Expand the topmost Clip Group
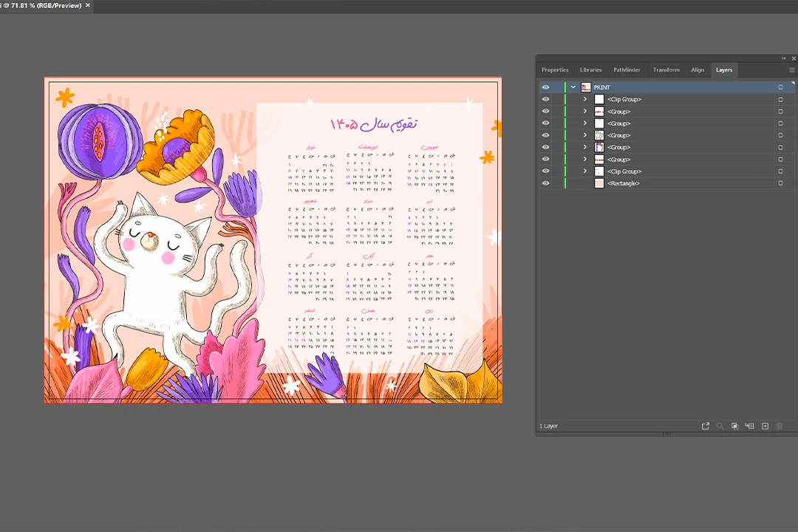The height and width of the screenshot is (532, 798). click(585, 99)
